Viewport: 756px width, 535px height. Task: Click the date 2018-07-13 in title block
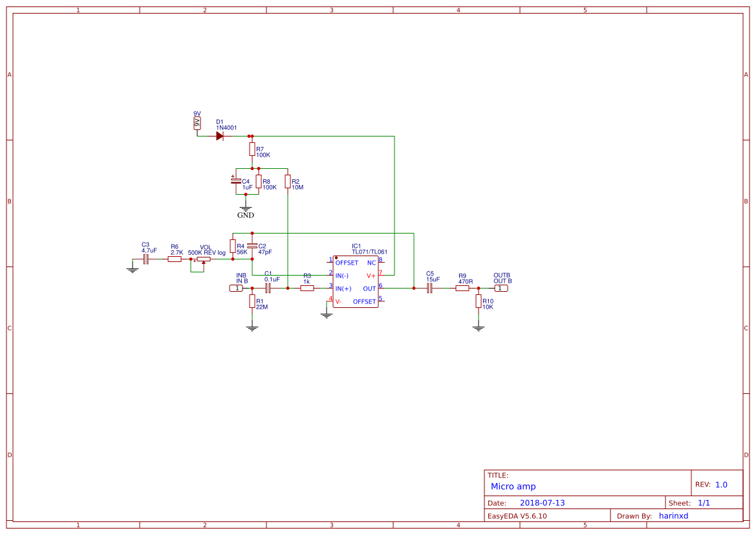pyautogui.click(x=542, y=502)
